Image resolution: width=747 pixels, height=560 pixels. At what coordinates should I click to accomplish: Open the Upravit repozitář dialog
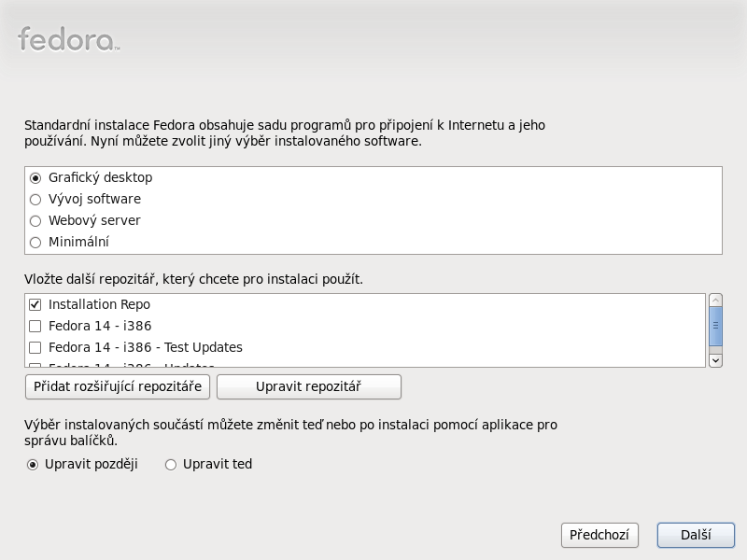click(309, 386)
